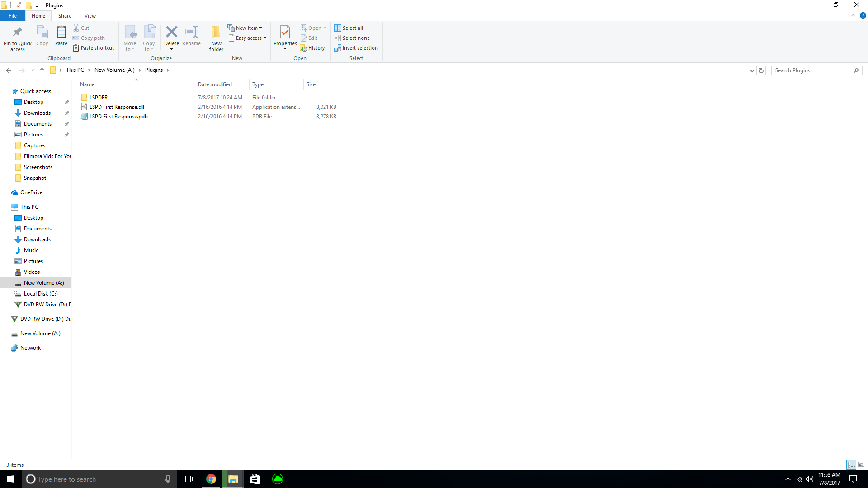Click the History icon in Open group

pos(312,48)
